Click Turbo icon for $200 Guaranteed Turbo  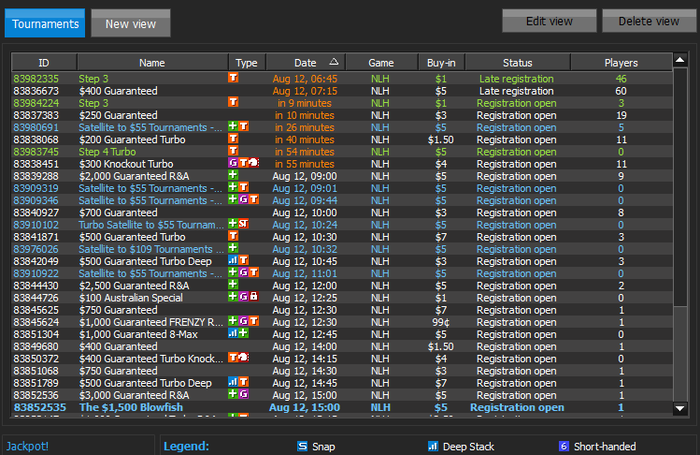click(x=233, y=138)
